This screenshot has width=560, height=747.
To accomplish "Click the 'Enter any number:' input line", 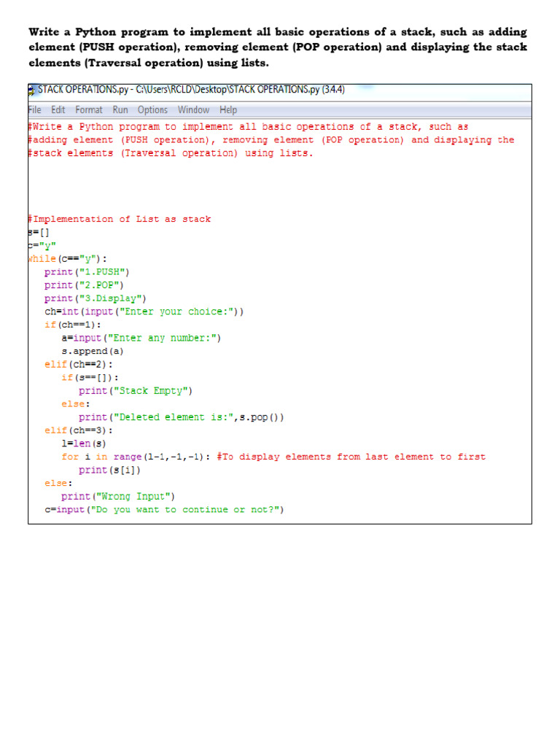I will [x=141, y=338].
